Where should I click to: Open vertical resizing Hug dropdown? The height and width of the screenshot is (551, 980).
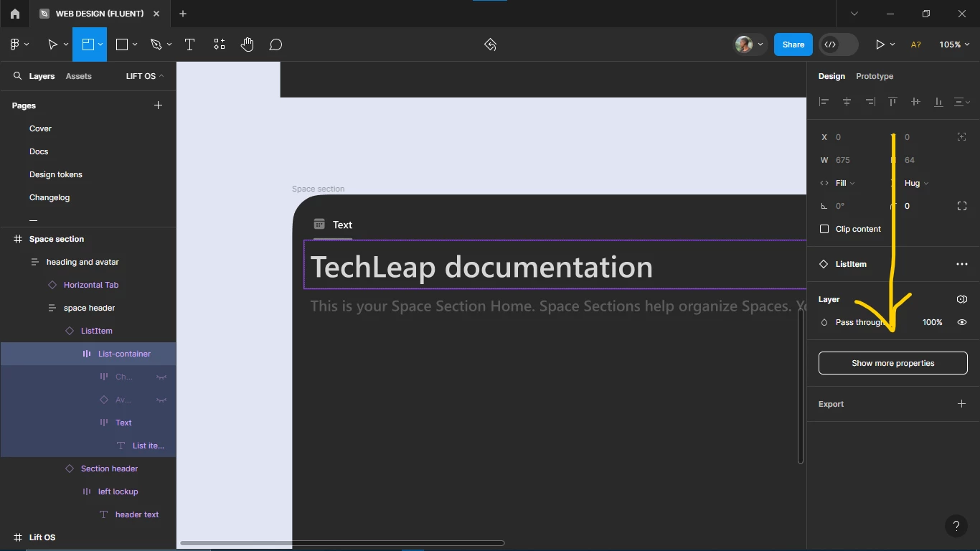pos(916,183)
